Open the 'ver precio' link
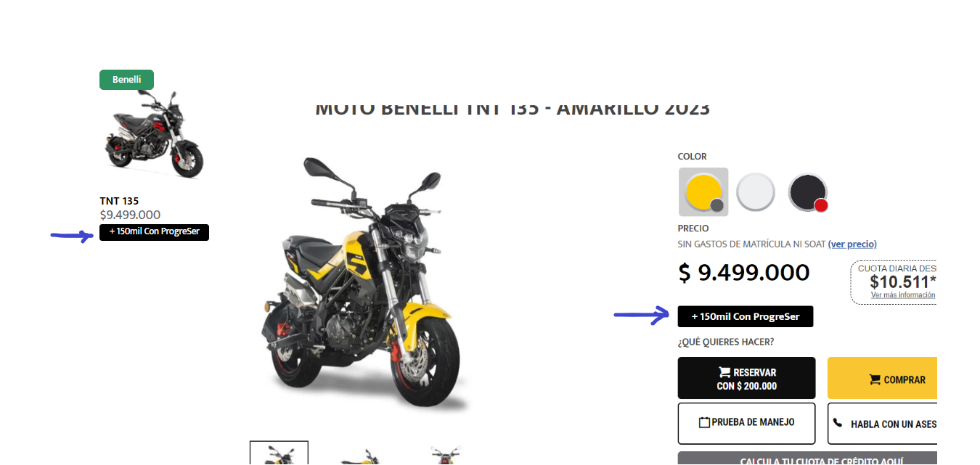980x465 pixels. [x=852, y=244]
